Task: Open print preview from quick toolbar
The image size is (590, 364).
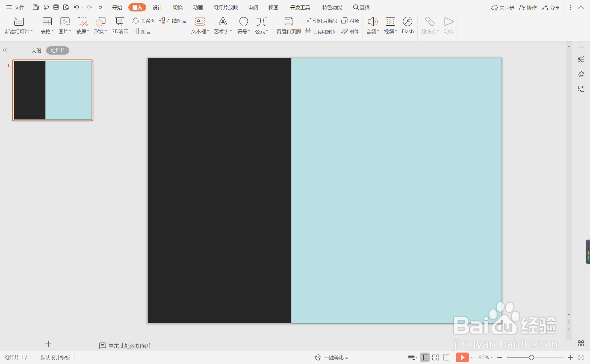Action: [x=66, y=7]
